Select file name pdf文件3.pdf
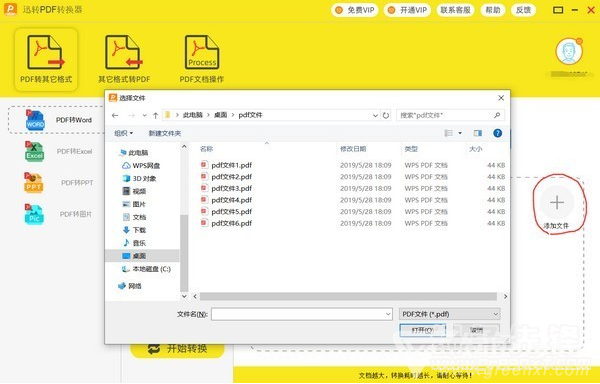 pos(232,188)
